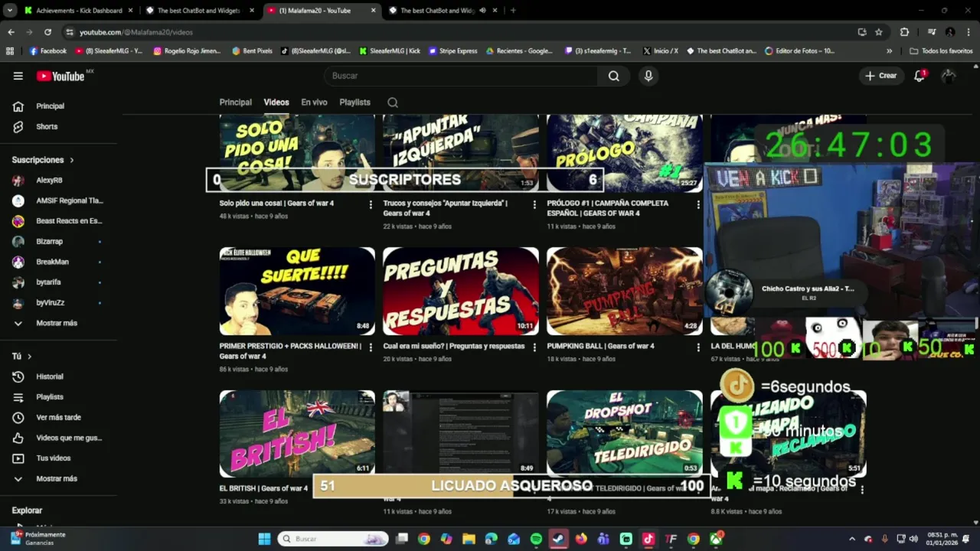Search within the channel using the magnifier icon
980x551 pixels.
coord(393,103)
